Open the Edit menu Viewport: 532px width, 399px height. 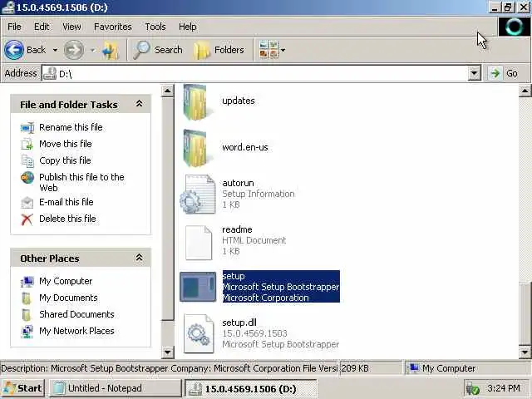point(42,27)
